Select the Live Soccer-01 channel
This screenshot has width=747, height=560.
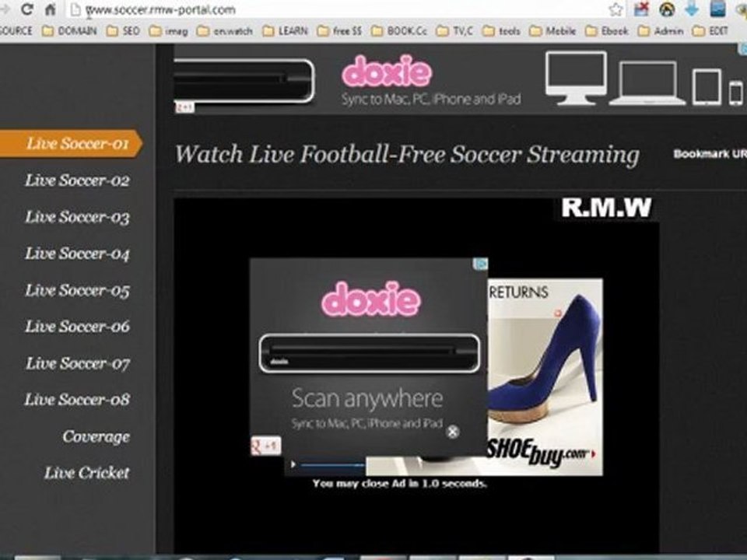72,143
